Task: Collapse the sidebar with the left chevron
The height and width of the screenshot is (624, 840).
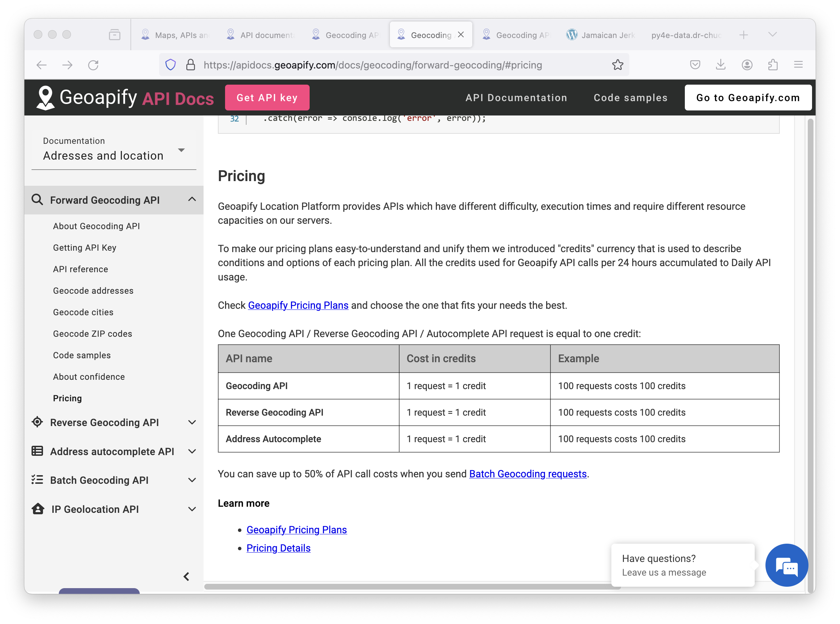Action: [x=186, y=576]
